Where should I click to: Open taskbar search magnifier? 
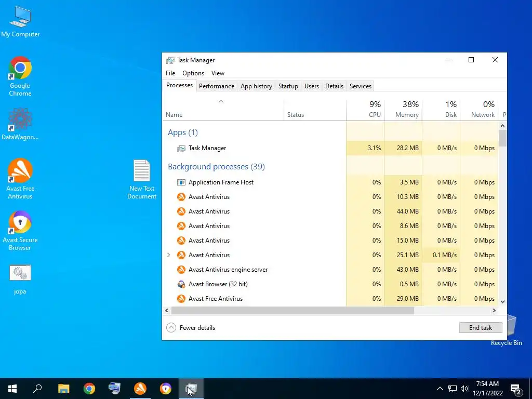(x=37, y=389)
